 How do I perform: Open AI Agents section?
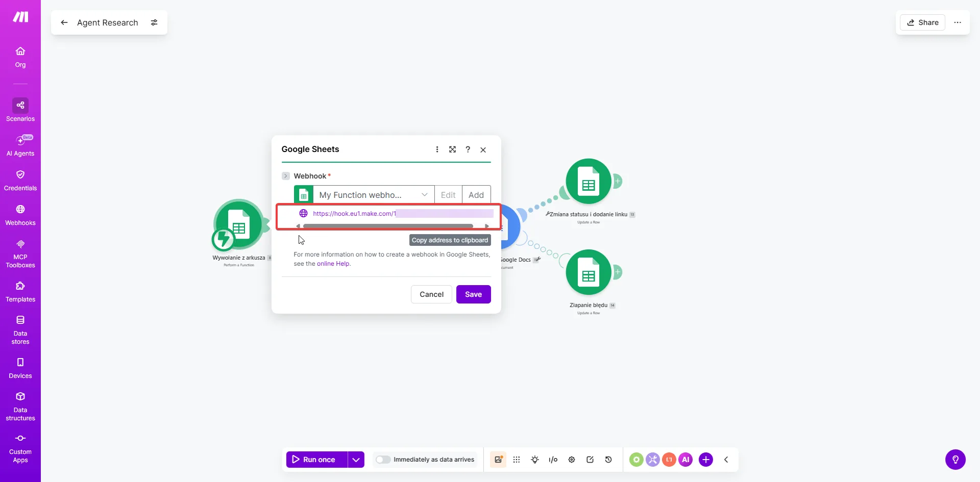pyautogui.click(x=20, y=145)
